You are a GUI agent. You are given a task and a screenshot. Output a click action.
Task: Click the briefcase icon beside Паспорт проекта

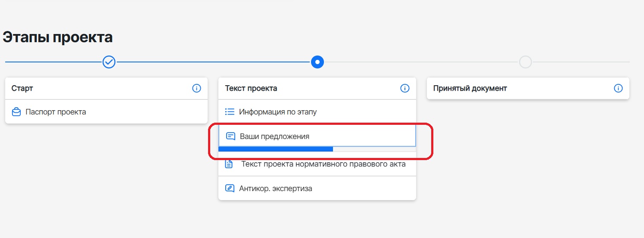coord(16,112)
